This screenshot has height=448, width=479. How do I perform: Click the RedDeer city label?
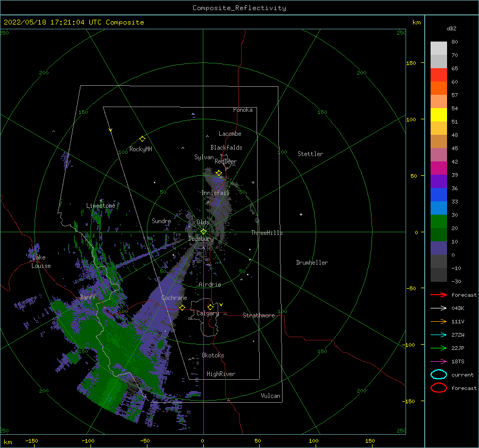pyautogui.click(x=226, y=161)
